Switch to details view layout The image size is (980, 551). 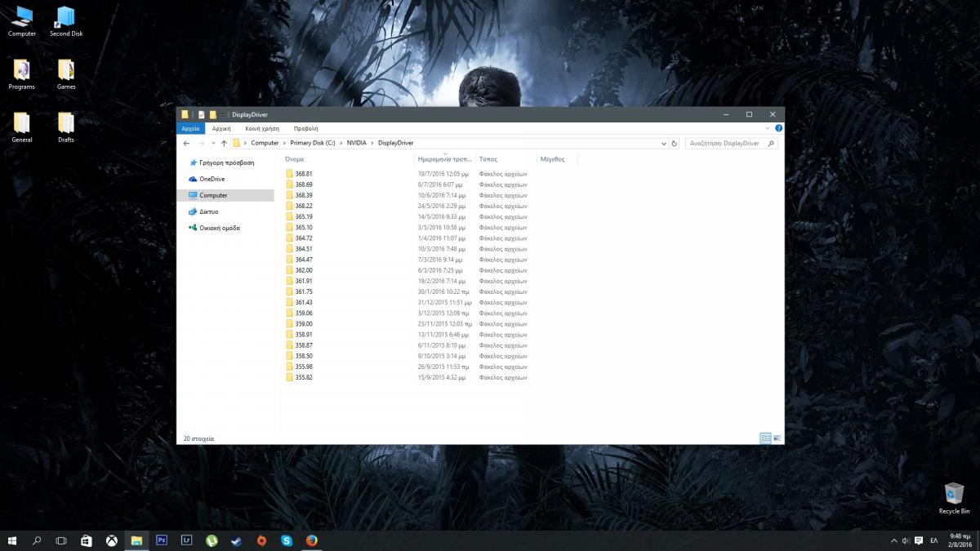(x=765, y=438)
